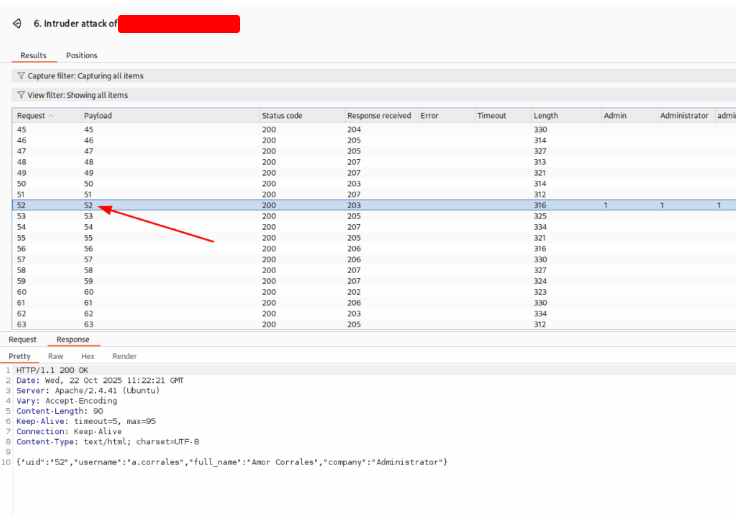Select the Pretty view tab
The width and height of the screenshot is (737, 516).
[x=20, y=356]
